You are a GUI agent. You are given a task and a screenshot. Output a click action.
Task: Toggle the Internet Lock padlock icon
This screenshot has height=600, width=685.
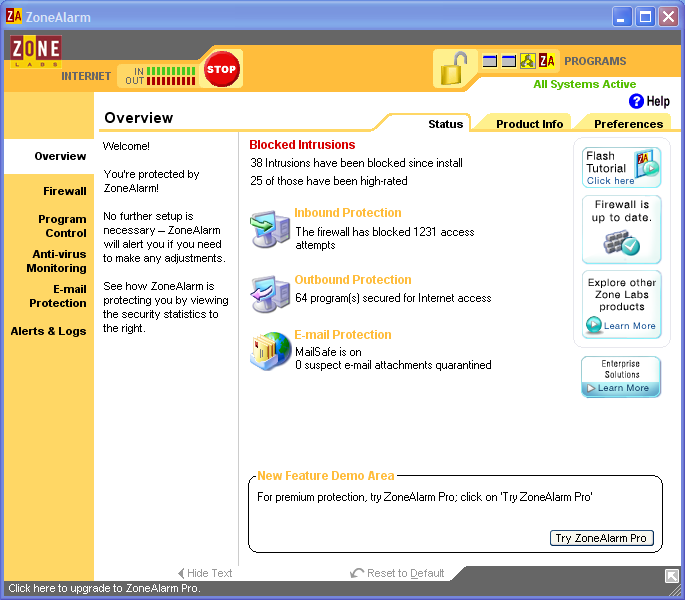(454, 69)
